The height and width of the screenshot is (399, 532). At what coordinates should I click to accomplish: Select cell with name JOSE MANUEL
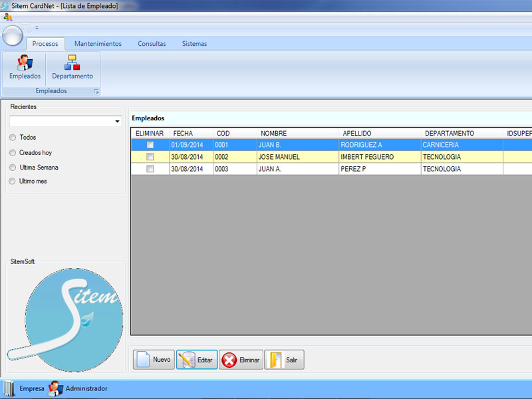click(x=297, y=157)
